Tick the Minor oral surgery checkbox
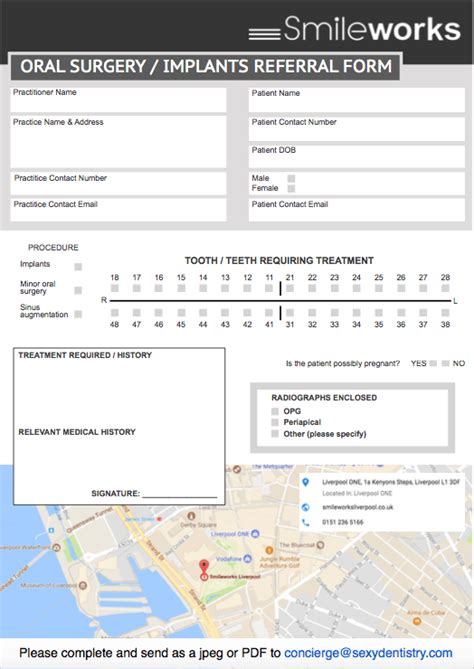 coord(78,291)
